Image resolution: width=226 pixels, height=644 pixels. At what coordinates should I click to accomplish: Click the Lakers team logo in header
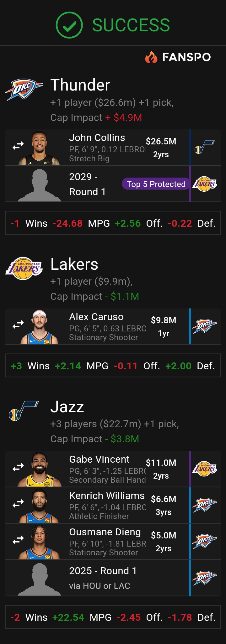tap(24, 268)
